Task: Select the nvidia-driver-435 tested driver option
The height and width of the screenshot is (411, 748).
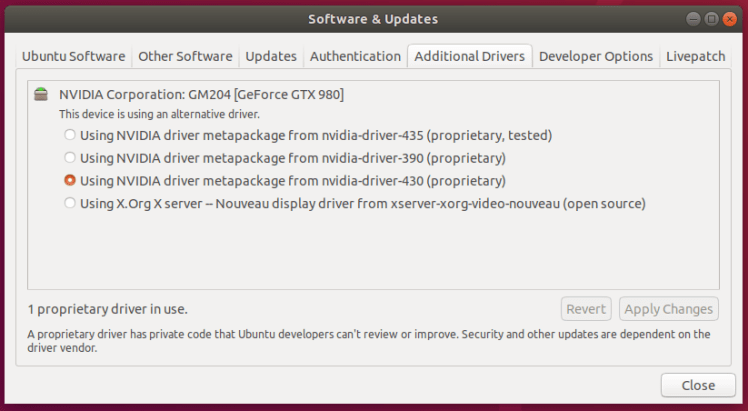Action: [x=69, y=135]
